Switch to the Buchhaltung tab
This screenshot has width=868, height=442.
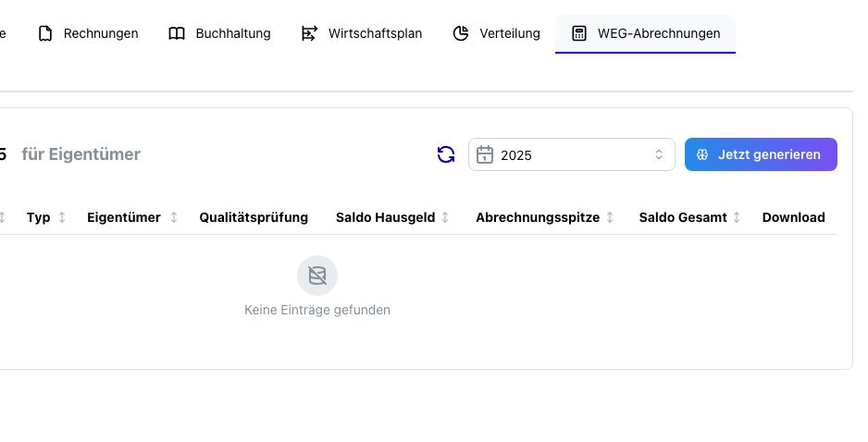tap(219, 33)
